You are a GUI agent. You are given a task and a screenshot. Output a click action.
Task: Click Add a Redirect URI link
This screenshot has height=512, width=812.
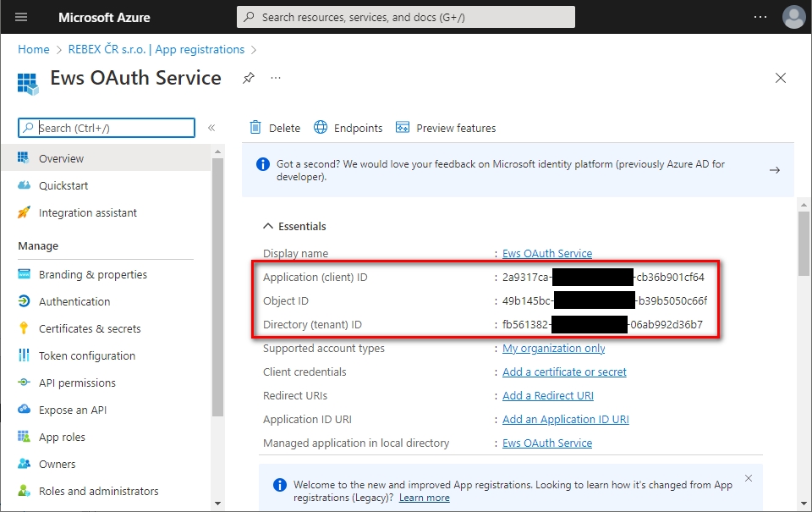click(x=548, y=395)
